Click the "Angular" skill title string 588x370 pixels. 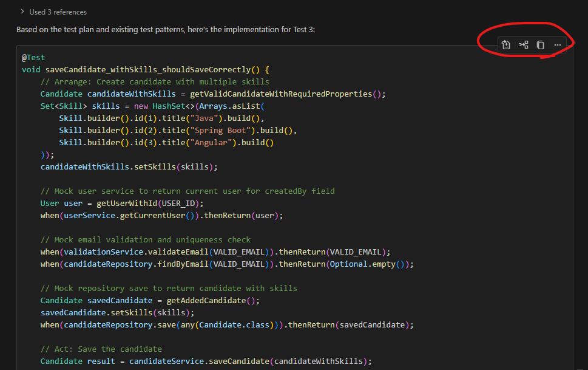211,143
